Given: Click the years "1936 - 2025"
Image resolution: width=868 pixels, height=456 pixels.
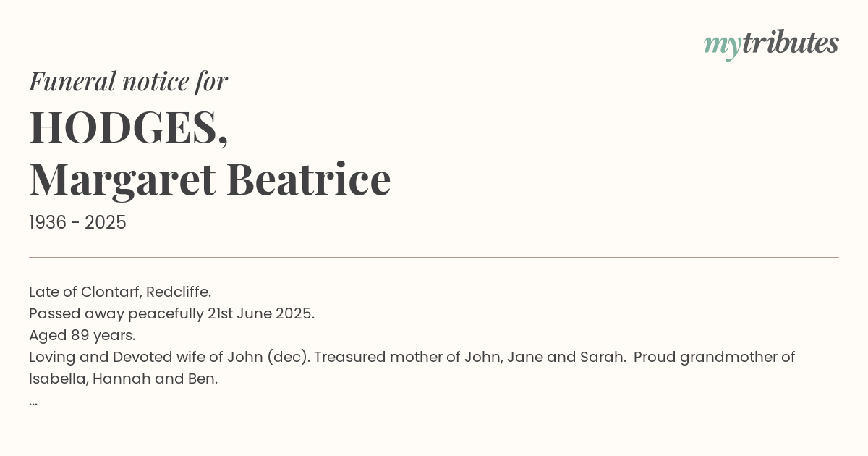Looking at the screenshot, I should (77, 223).
